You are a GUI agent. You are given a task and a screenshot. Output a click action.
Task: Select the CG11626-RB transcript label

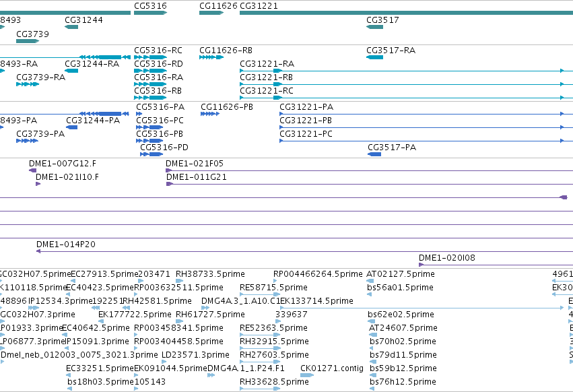226,51
